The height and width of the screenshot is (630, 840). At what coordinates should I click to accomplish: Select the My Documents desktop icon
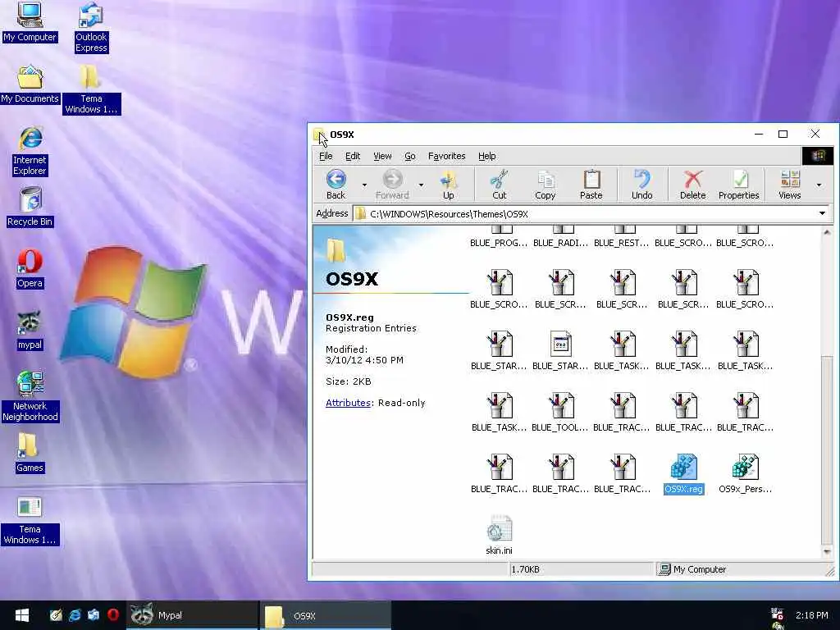[30, 84]
